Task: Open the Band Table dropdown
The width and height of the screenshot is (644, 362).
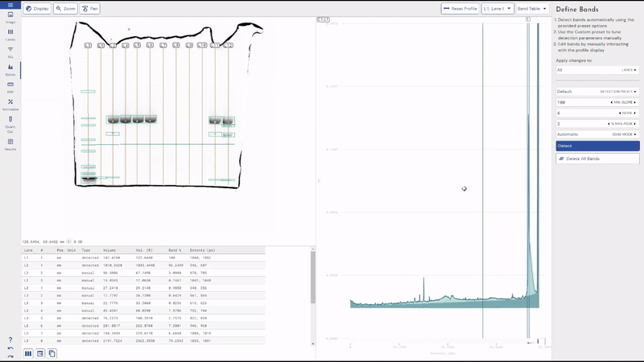Action: tap(532, 9)
